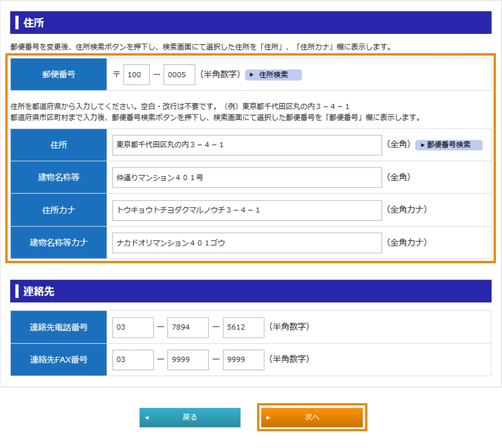Screen dimensions: 502x448
Task: Click the FAX area code field showing 03
Action: click(x=132, y=359)
